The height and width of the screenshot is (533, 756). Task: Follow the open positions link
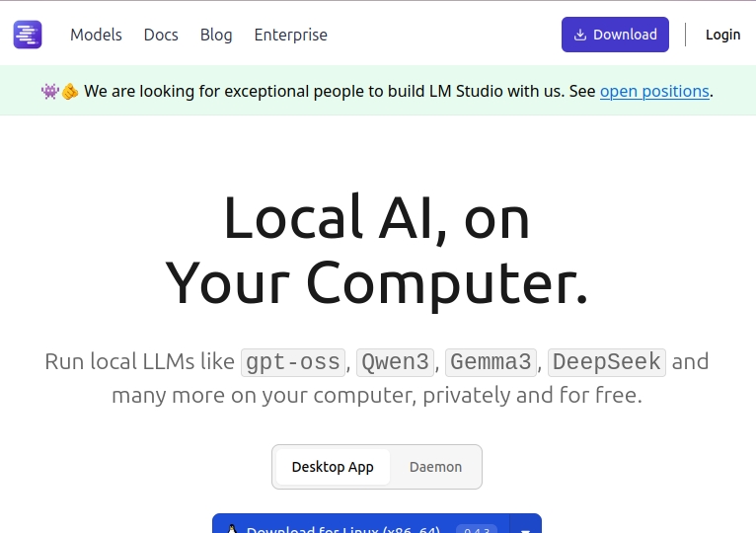(654, 92)
